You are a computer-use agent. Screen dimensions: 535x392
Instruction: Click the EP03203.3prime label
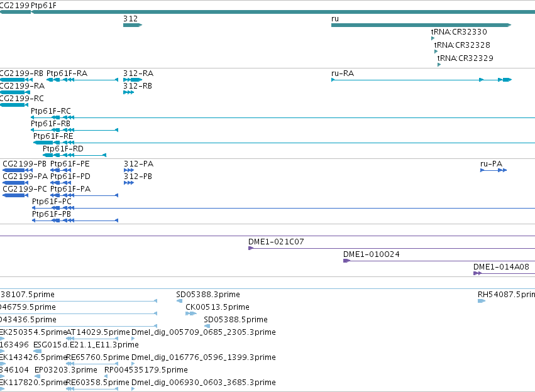pos(66,370)
